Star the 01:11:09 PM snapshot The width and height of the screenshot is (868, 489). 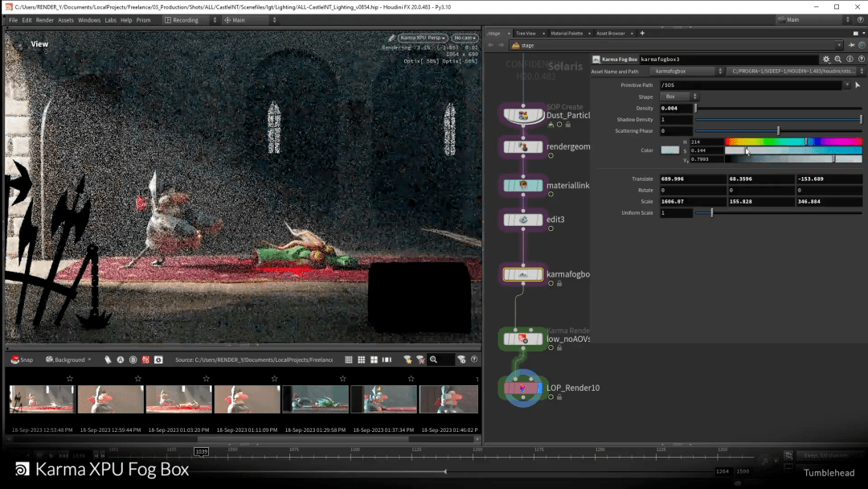(x=275, y=379)
